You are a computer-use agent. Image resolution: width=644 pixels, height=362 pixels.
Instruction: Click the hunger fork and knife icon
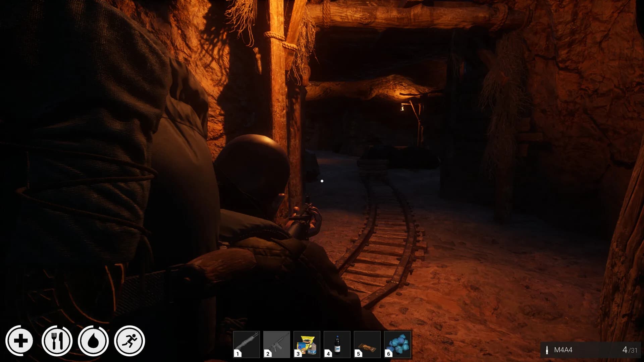57,341
